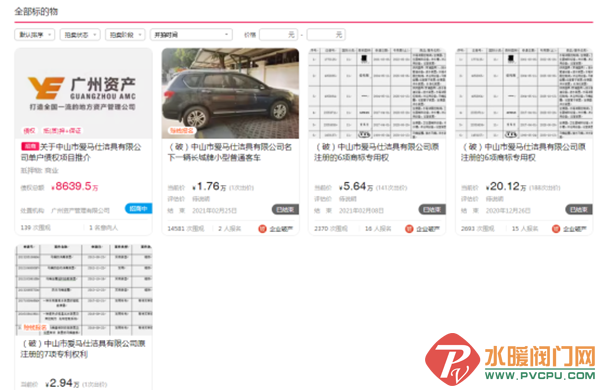Open the 拍卖阶段 filter dropdown
The width and height of the screenshot is (600, 390).
pyautogui.click(x=125, y=35)
